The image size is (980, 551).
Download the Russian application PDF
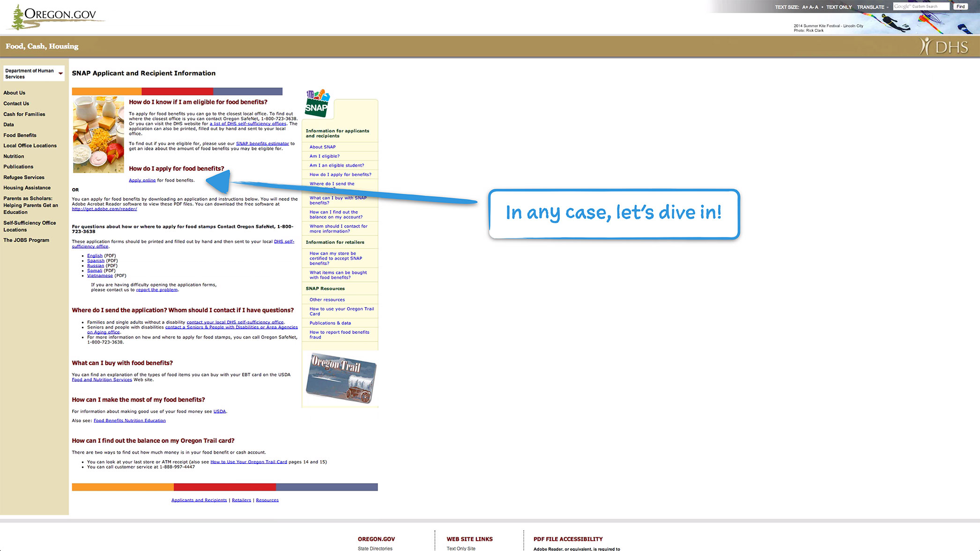[x=96, y=265]
